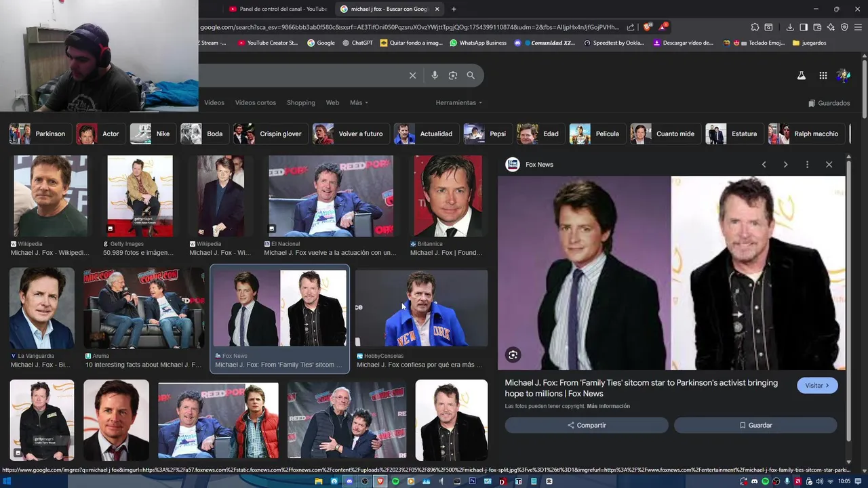Expand the Herramientas tools dropdown
Screen dimensions: 868x488
coord(459,102)
